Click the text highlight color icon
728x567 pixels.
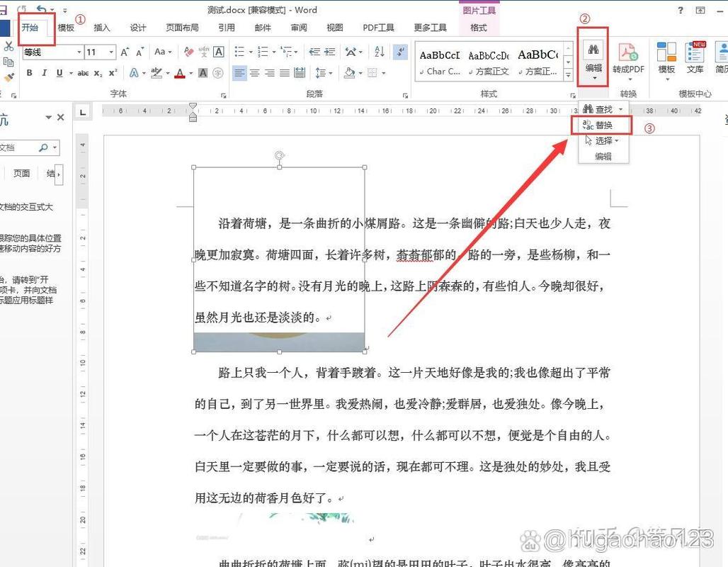(x=157, y=73)
